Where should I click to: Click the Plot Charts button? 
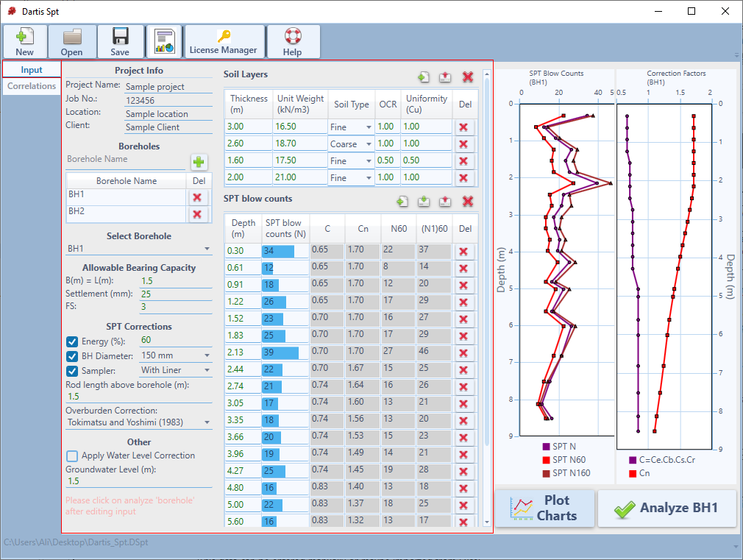[544, 508]
